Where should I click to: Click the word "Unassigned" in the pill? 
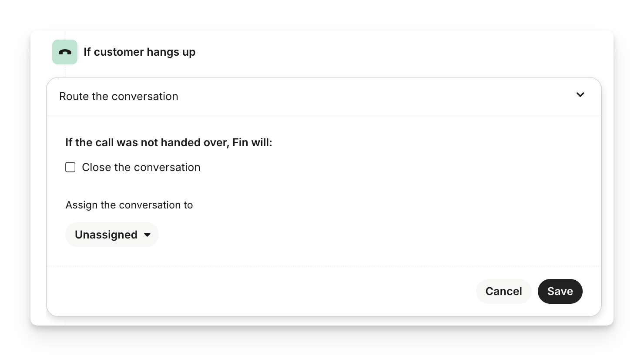pyautogui.click(x=106, y=235)
